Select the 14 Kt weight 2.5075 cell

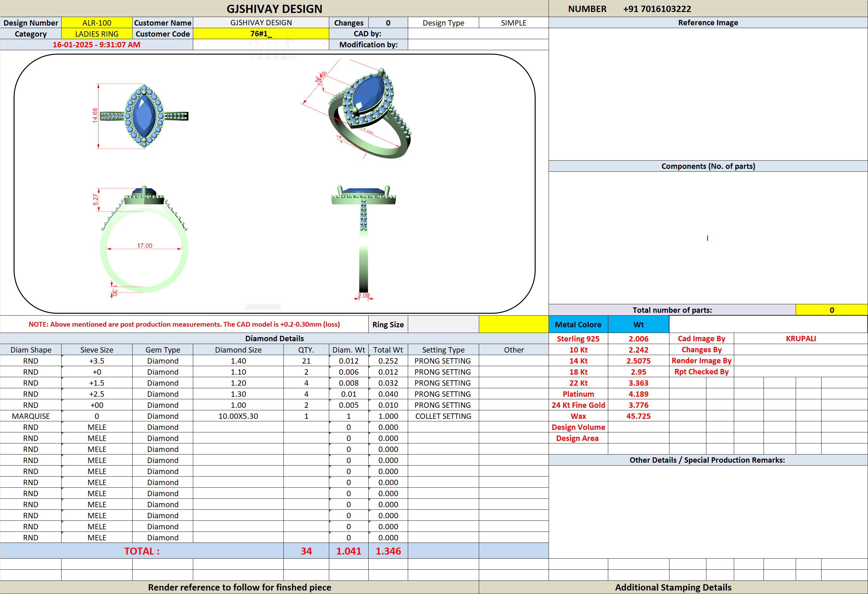pyautogui.click(x=638, y=361)
